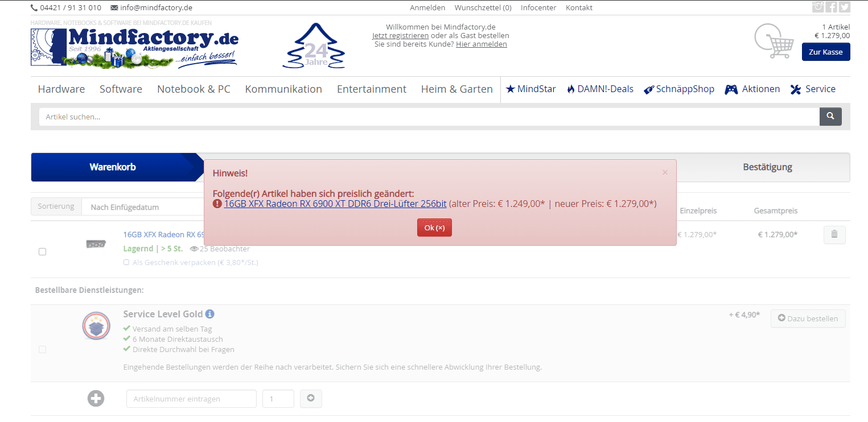This screenshot has width=868, height=422.
Task: Open the Nach Einfügedatum sort dropdown
Action: click(143, 207)
